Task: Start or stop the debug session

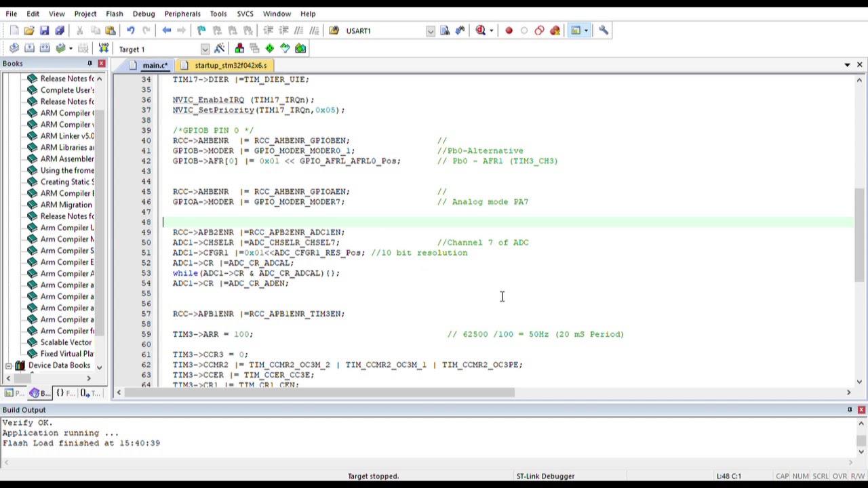Action: 481,30
